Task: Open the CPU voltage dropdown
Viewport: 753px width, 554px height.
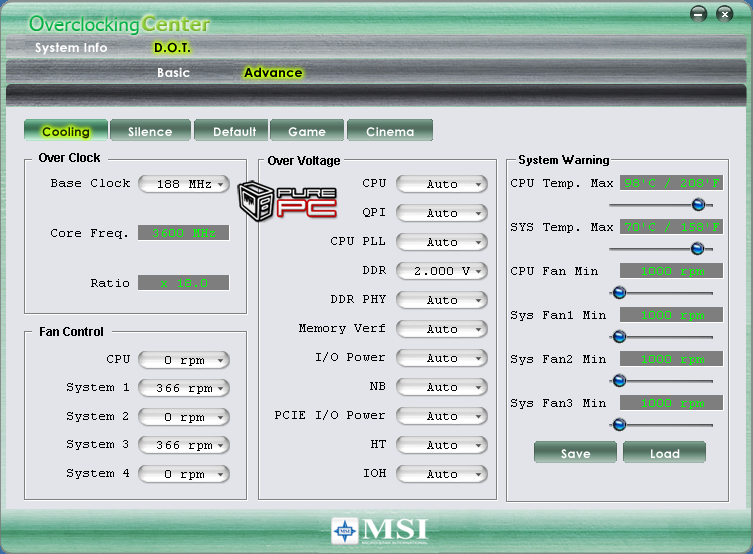Action: click(442, 184)
